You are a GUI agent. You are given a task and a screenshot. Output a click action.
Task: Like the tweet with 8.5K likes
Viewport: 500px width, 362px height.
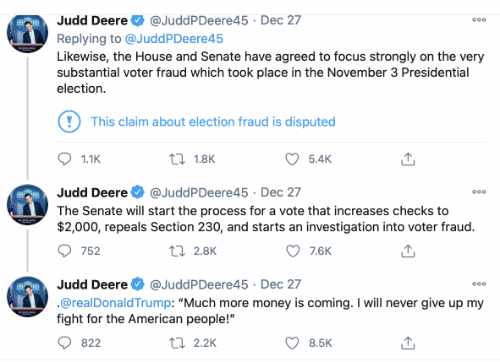point(292,343)
